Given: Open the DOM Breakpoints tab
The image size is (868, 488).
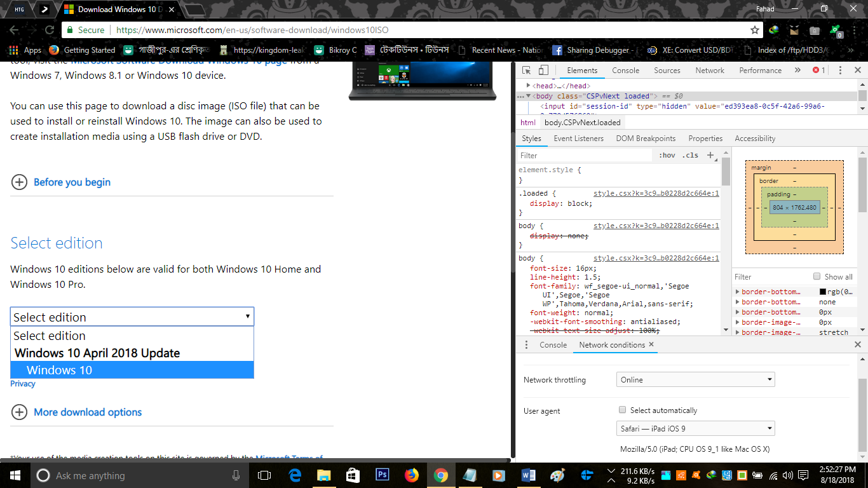Looking at the screenshot, I should click(x=646, y=139).
